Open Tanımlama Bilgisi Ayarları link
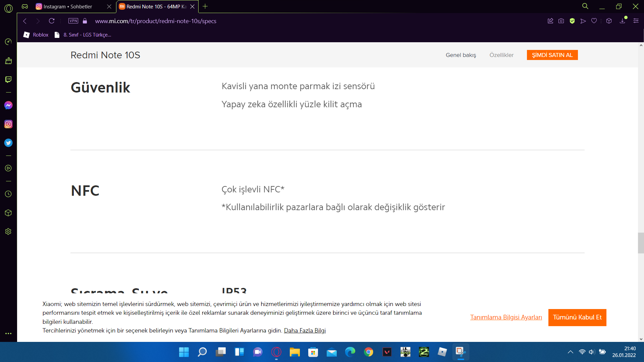The height and width of the screenshot is (362, 644). click(506, 317)
